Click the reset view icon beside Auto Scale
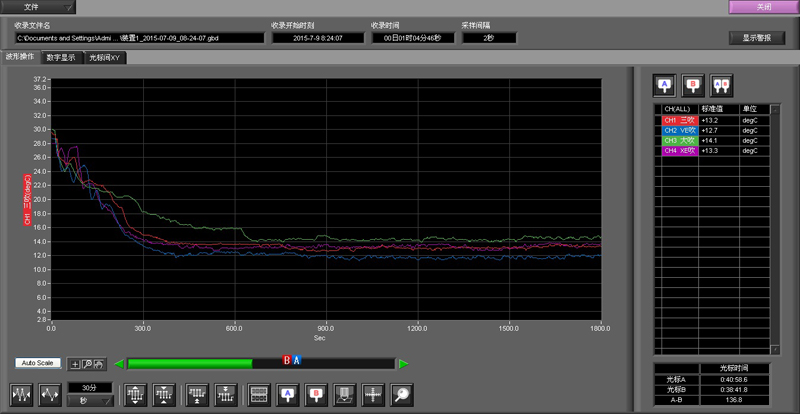This screenshot has height=414, width=800. click(99, 364)
